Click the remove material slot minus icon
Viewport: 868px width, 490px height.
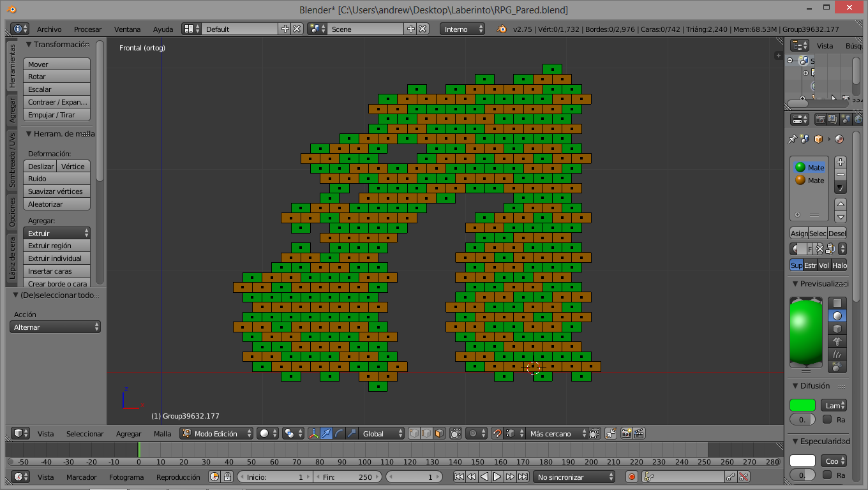(x=841, y=175)
